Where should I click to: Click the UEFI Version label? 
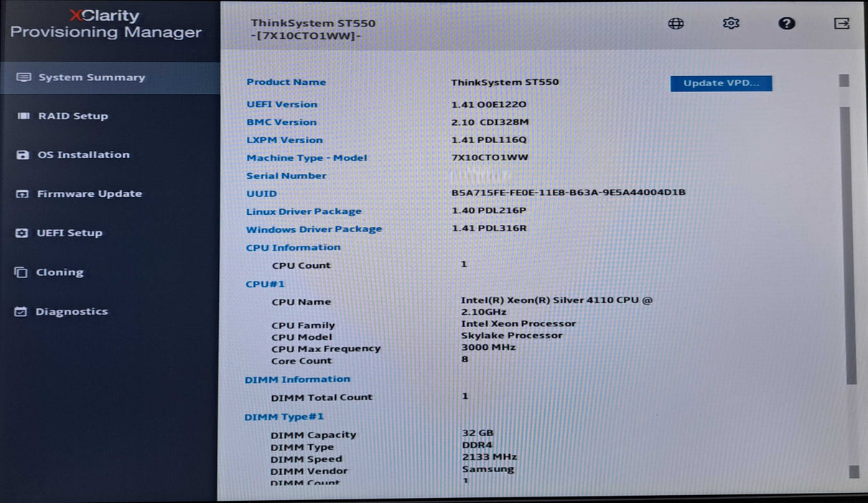[x=282, y=104]
